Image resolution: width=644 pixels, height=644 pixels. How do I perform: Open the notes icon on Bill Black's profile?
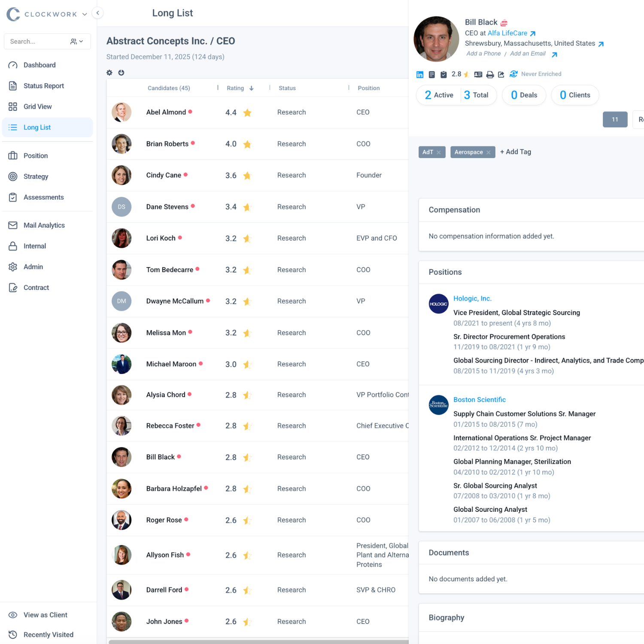pyautogui.click(x=432, y=74)
